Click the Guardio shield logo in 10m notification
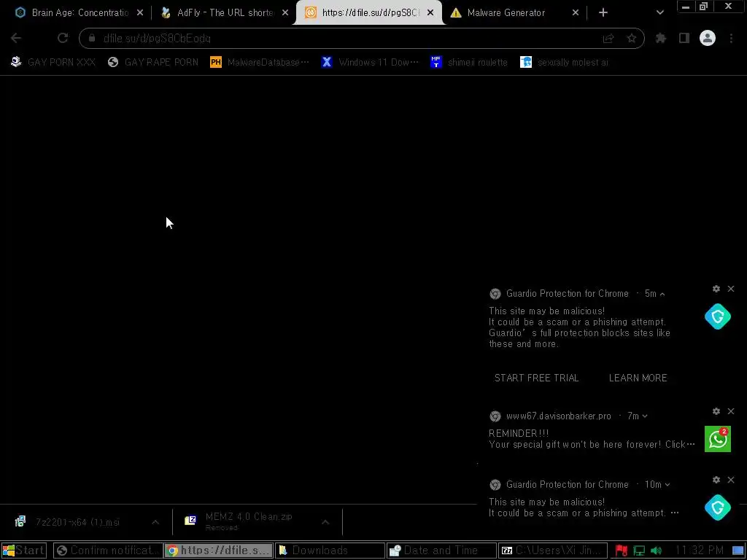The image size is (747, 560). pyautogui.click(x=718, y=507)
